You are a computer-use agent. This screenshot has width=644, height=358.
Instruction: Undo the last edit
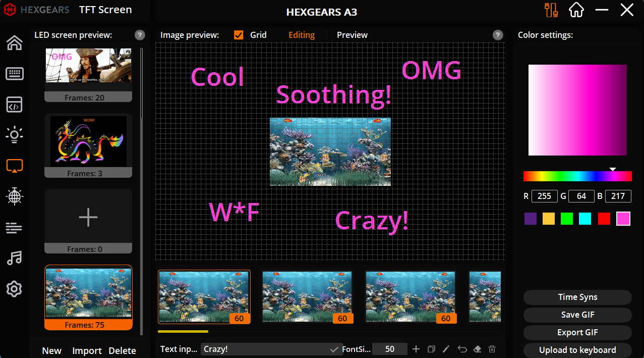[461, 349]
